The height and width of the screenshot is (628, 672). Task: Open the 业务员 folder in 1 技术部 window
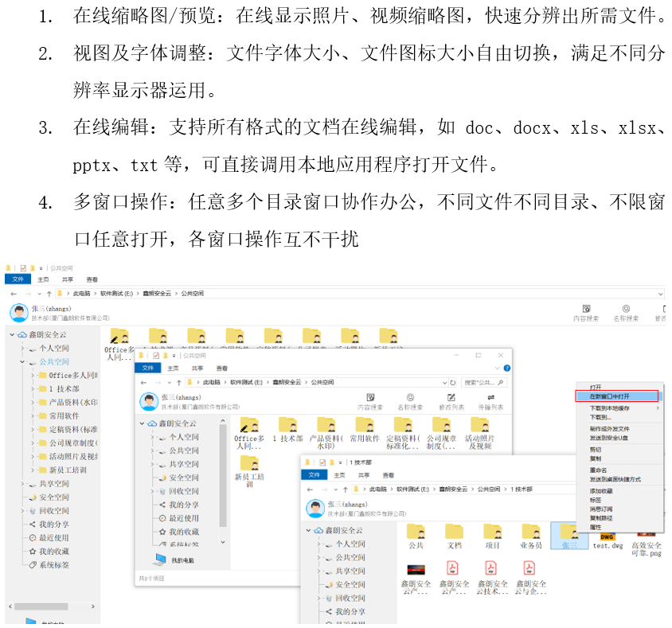(530, 532)
